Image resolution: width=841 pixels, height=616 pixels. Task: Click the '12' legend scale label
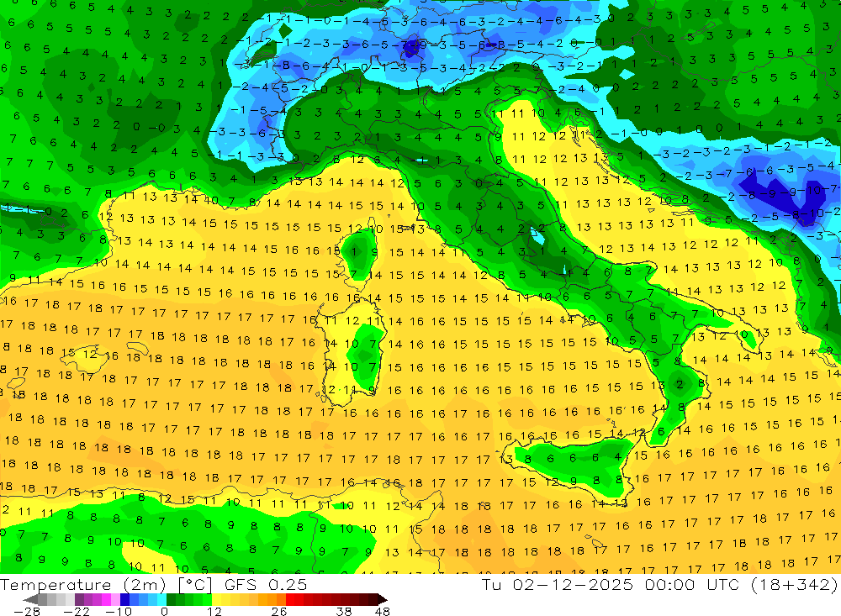[x=214, y=611]
